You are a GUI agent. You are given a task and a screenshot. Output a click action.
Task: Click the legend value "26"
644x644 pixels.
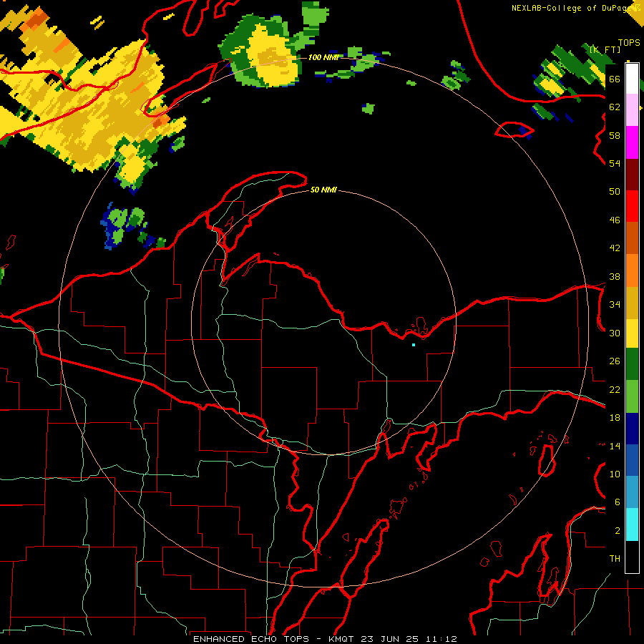point(615,361)
